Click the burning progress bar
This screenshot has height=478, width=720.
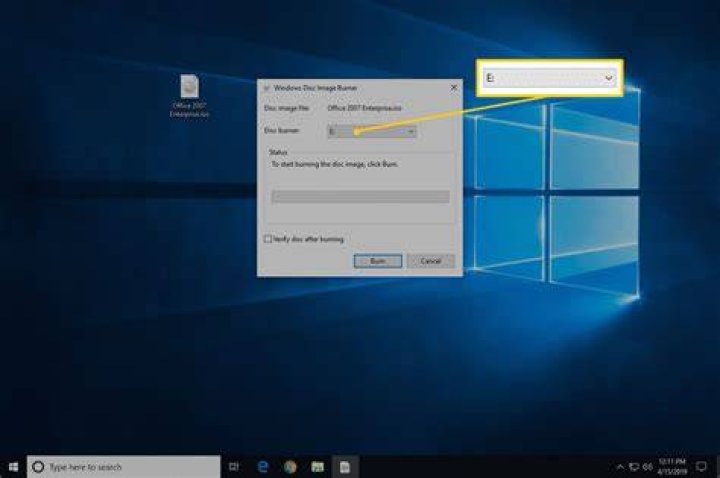(x=360, y=197)
